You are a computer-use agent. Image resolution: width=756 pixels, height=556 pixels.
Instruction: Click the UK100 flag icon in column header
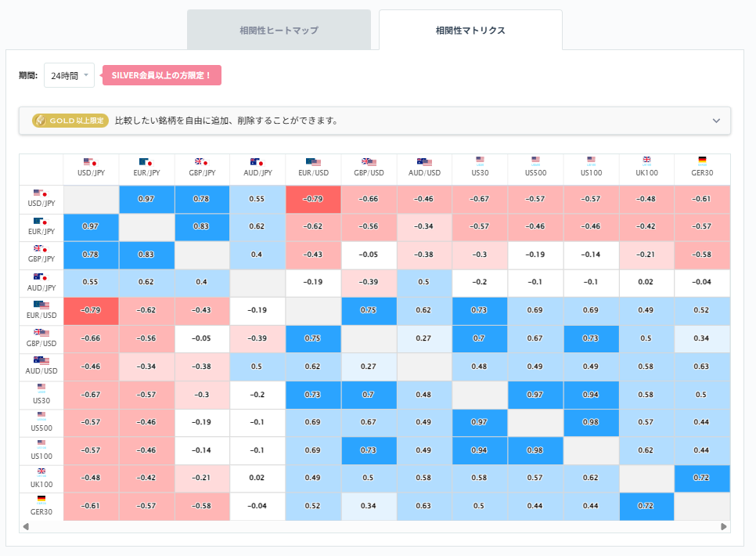(x=646, y=162)
